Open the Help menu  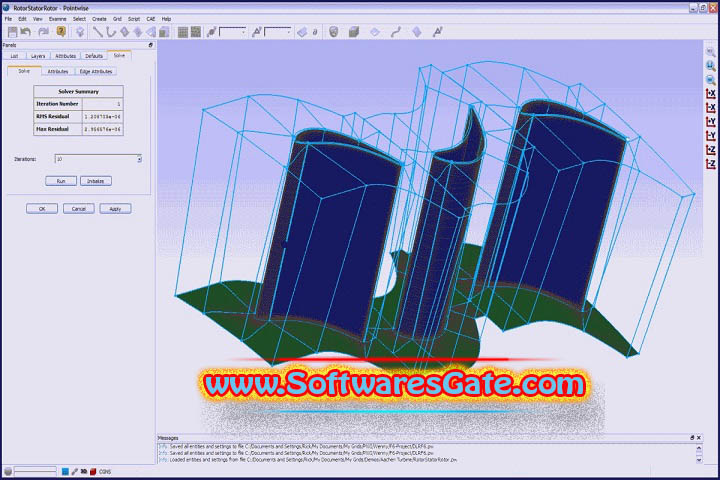click(x=166, y=19)
